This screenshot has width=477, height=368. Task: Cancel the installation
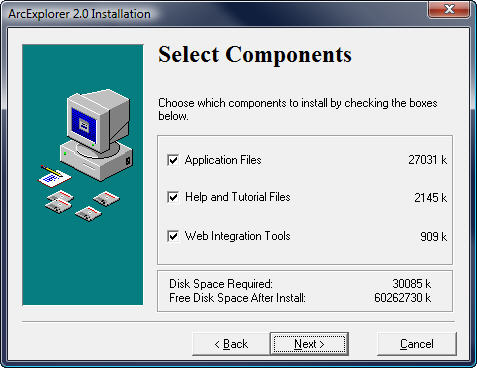coord(417,344)
